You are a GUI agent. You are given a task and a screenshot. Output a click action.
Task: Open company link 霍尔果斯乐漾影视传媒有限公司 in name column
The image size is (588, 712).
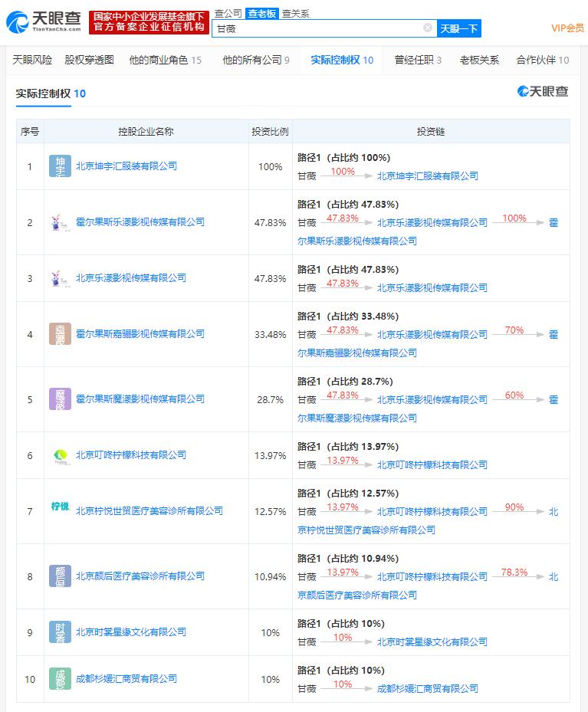point(140,222)
